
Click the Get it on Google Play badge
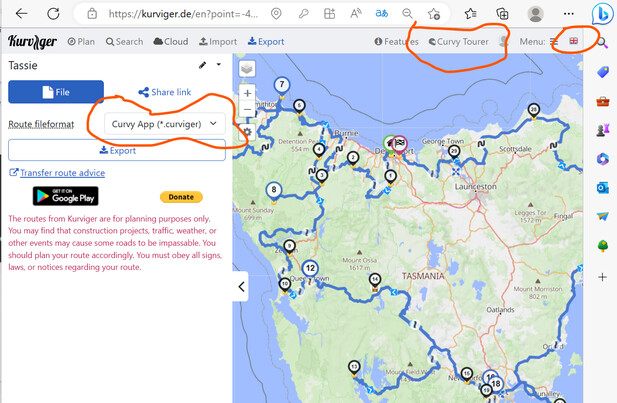[x=65, y=196]
